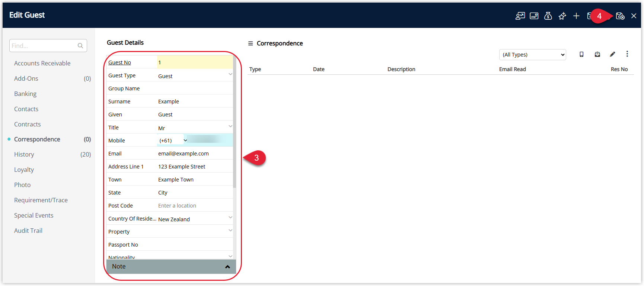The image size is (644, 286).
Task: Click the Guest Details scrollbar
Action: pos(235,122)
